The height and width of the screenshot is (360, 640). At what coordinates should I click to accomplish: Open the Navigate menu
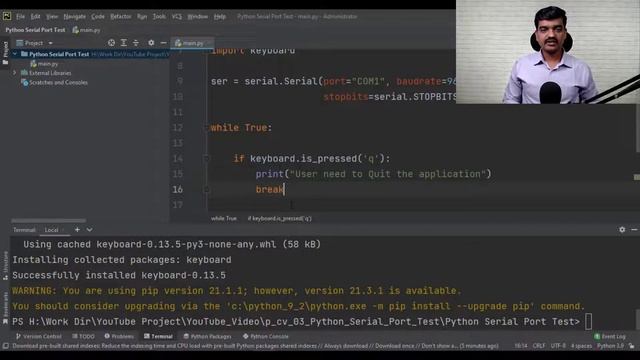[75, 17]
